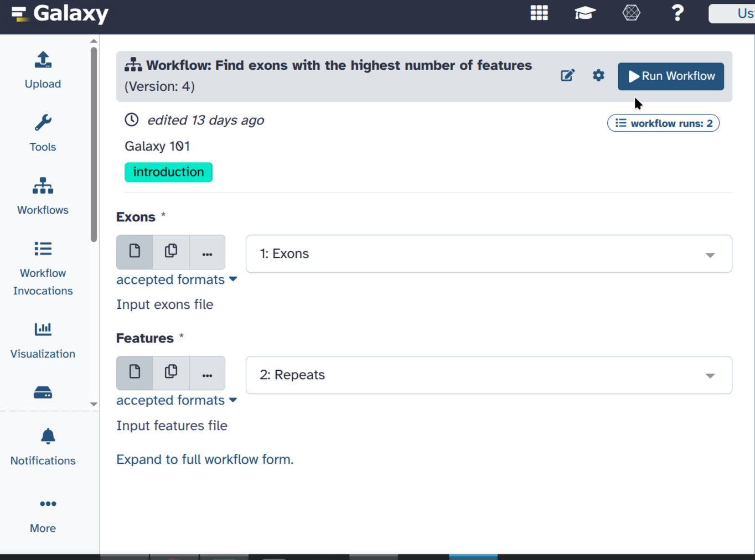Open more input options for Features
This screenshot has height=560, width=755.
click(x=207, y=373)
